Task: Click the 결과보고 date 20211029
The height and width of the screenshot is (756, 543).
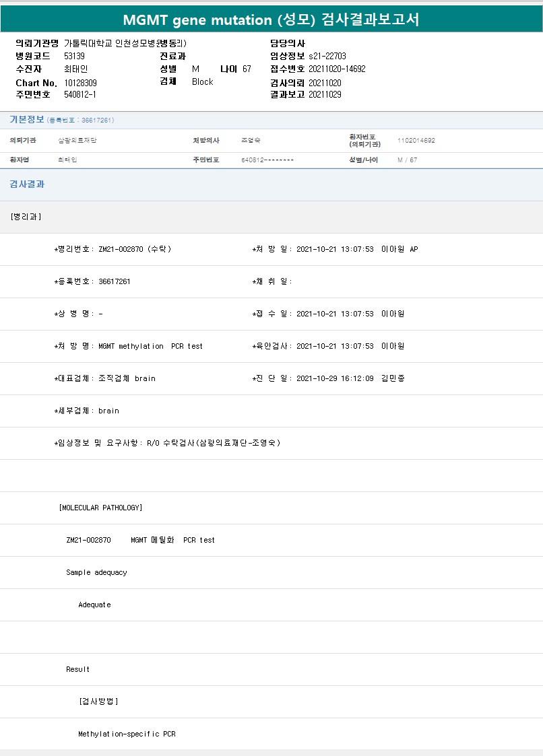Action: (x=325, y=94)
